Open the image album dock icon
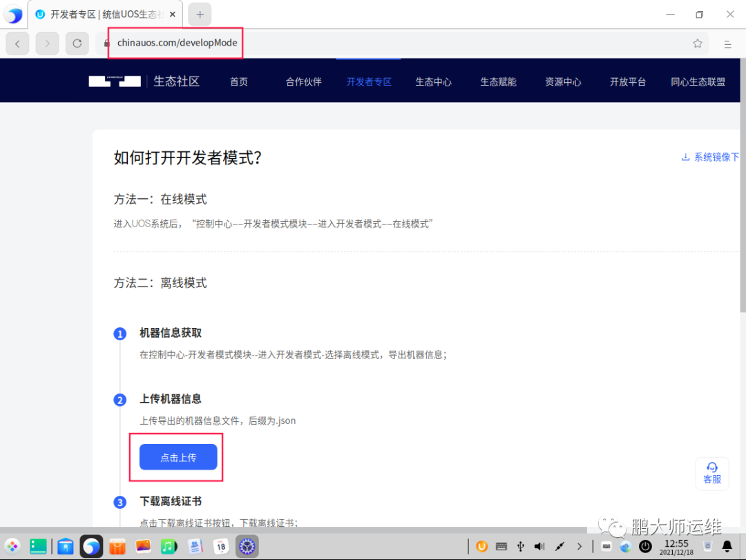The width and height of the screenshot is (746, 560). (143, 546)
